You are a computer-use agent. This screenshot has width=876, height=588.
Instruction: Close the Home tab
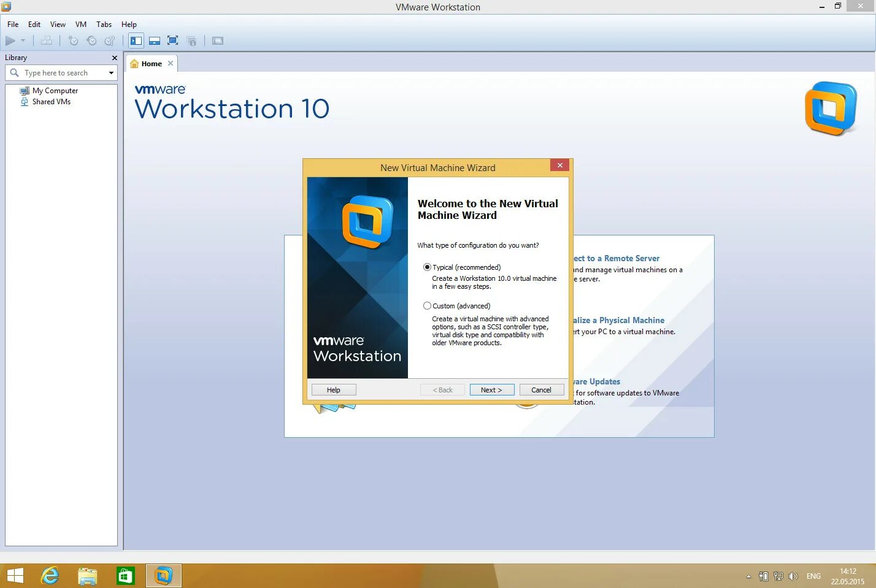coord(171,63)
